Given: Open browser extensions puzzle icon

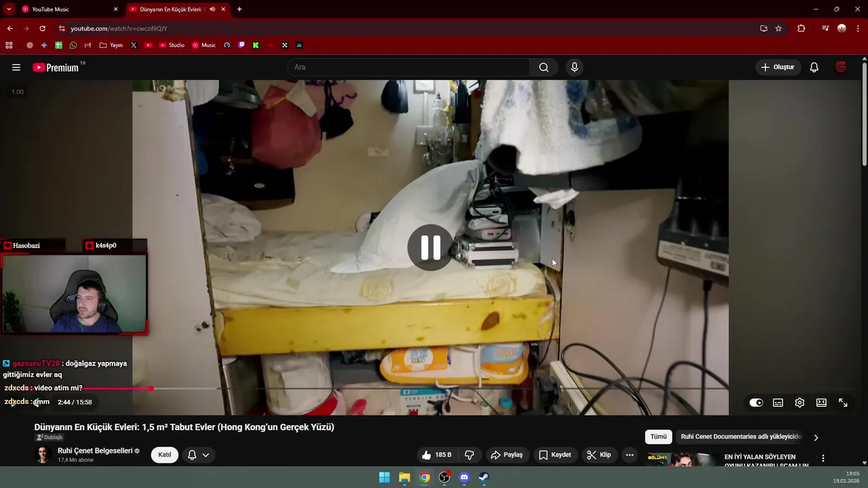Looking at the screenshot, I should (802, 28).
